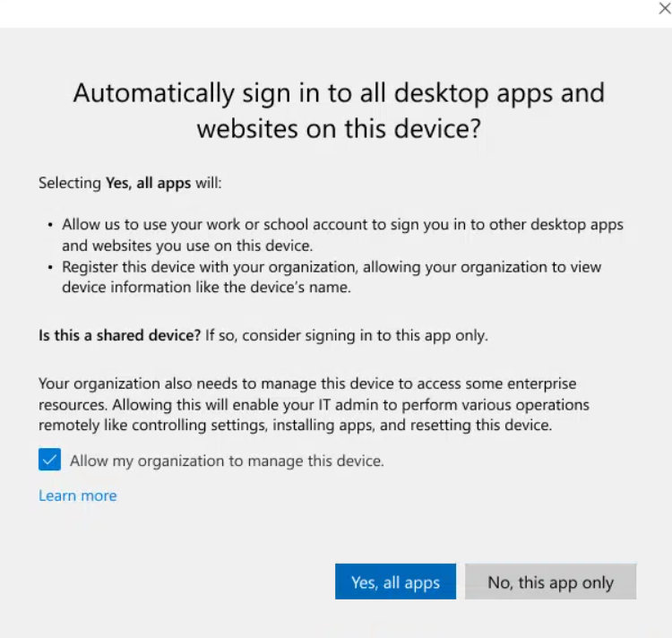This screenshot has height=638, width=672.
Task: Click the 'Allow my organization to manage this device' label
Action: 227,461
